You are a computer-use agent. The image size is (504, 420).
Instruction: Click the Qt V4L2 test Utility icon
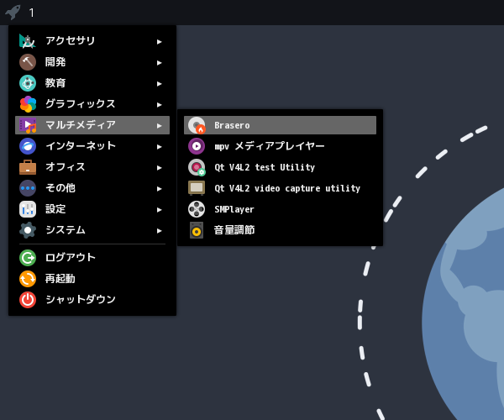197,167
